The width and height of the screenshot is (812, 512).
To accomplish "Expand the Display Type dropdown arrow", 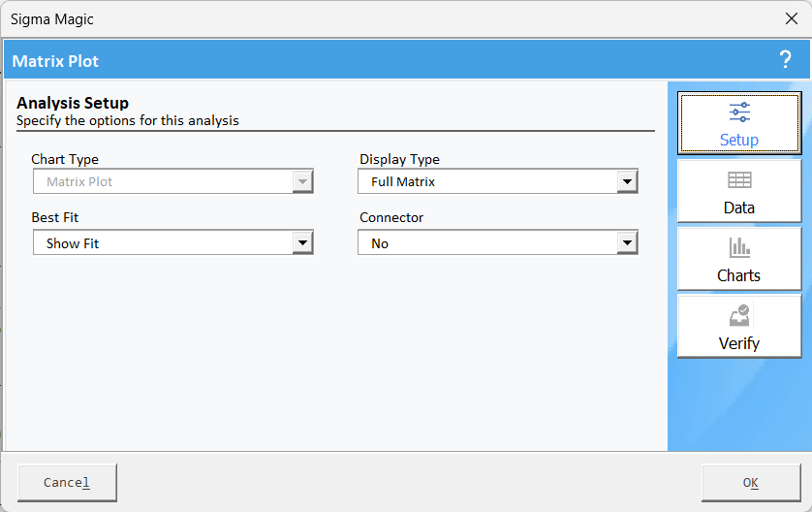I will [x=627, y=182].
